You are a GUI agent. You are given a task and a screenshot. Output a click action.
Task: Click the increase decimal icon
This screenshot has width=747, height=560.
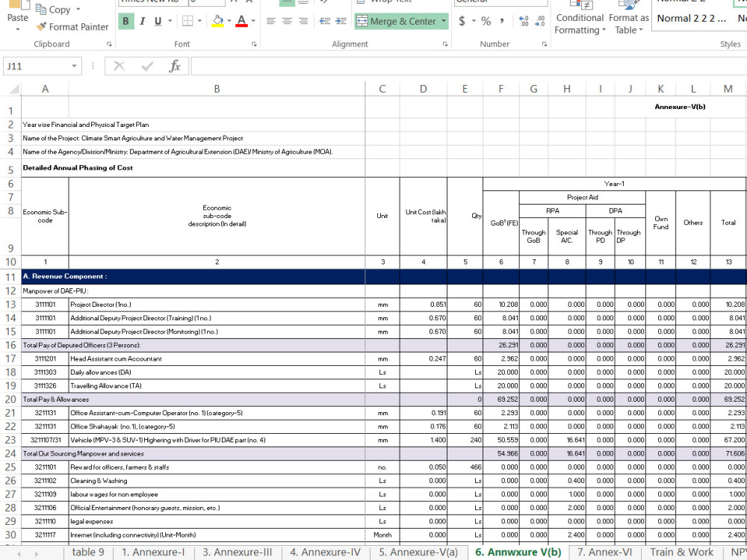click(524, 21)
